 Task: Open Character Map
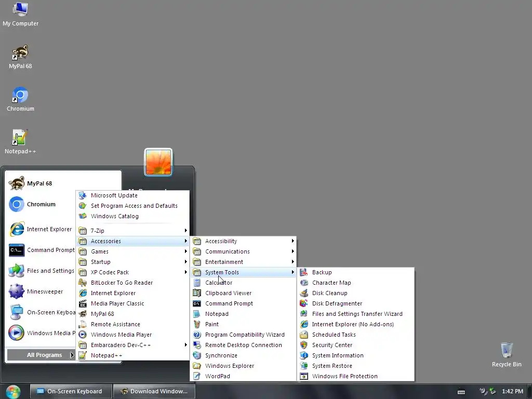pos(356,283)
